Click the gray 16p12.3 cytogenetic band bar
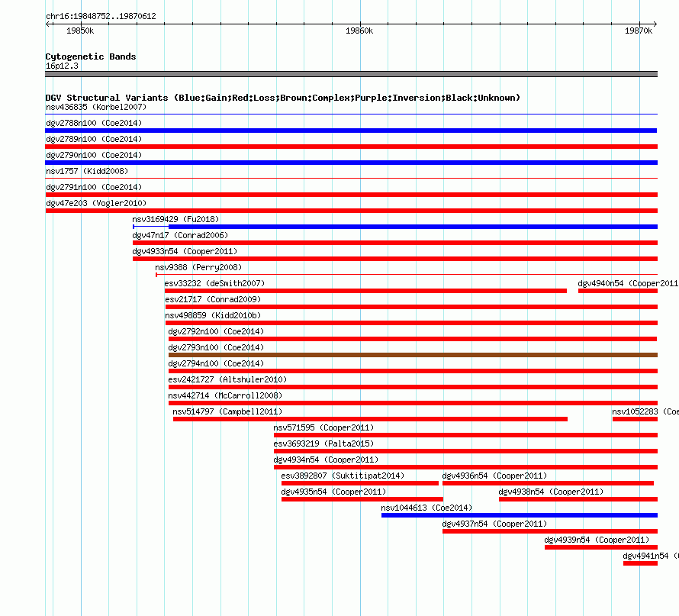The image size is (679, 616). tap(351, 74)
